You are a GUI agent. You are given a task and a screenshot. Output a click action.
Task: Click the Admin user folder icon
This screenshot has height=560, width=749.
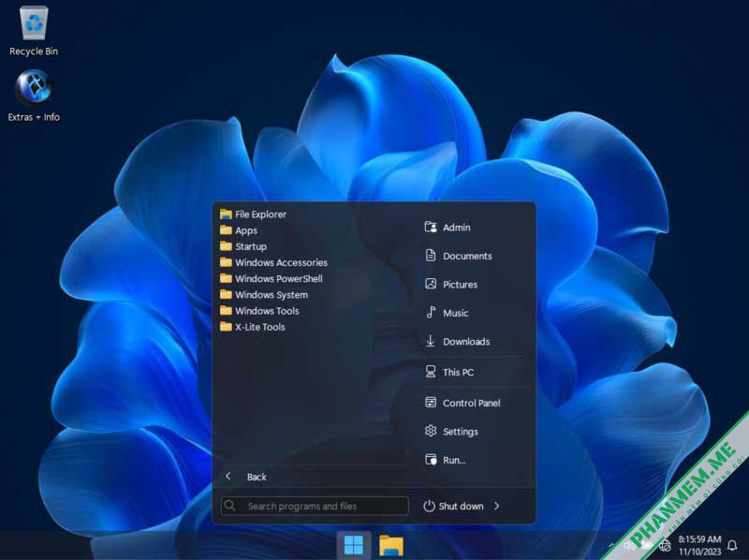pyautogui.click(x=431, y=227)
